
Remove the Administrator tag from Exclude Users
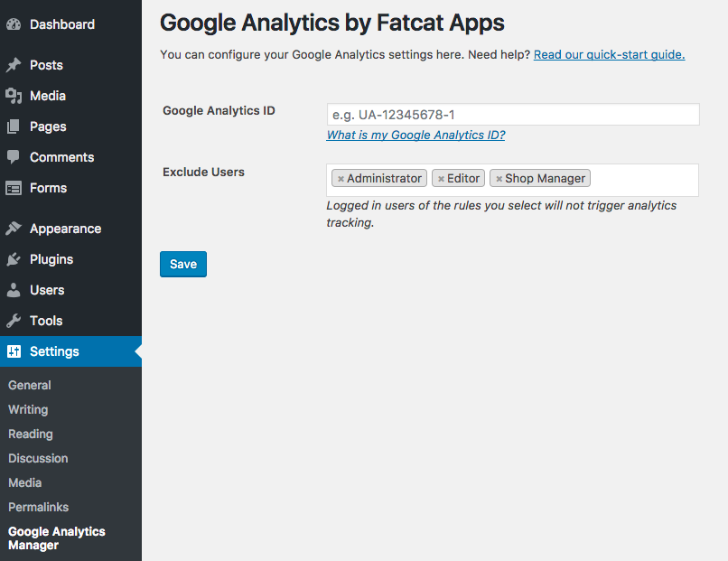pyautogui.click(x=341, y=179)
